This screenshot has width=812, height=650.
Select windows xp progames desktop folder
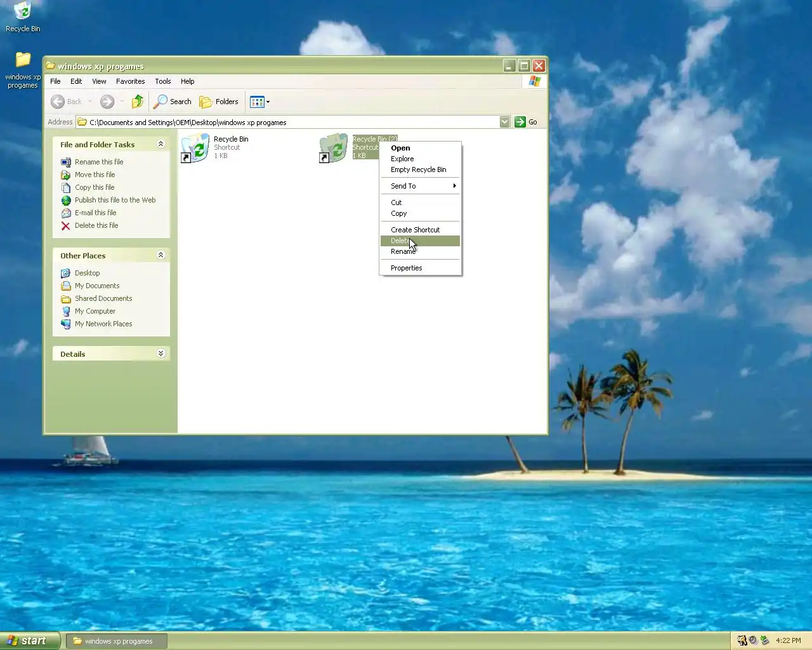pos(23,60)
